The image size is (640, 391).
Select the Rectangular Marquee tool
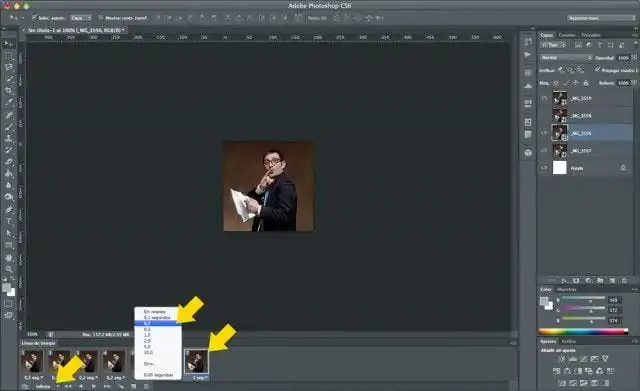9,56
